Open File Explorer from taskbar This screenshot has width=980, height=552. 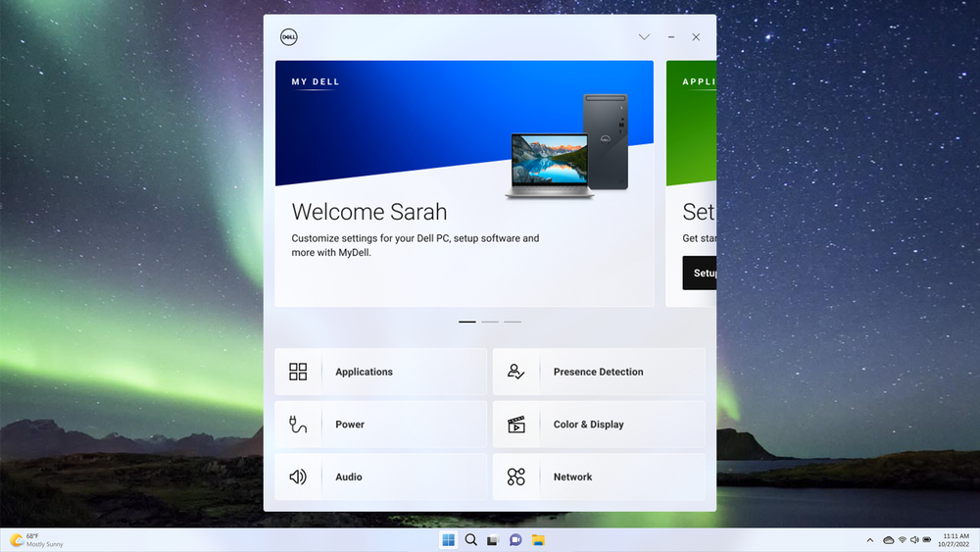(538, 539)
